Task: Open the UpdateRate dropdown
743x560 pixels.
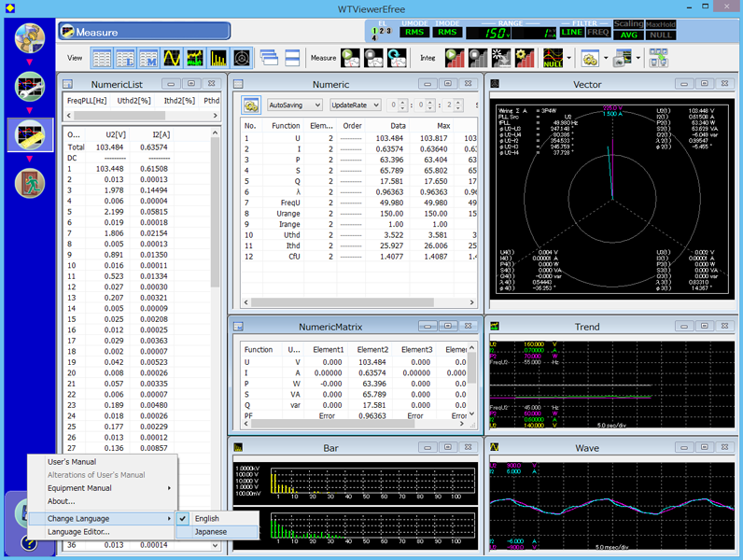Action: pos(355,105)
